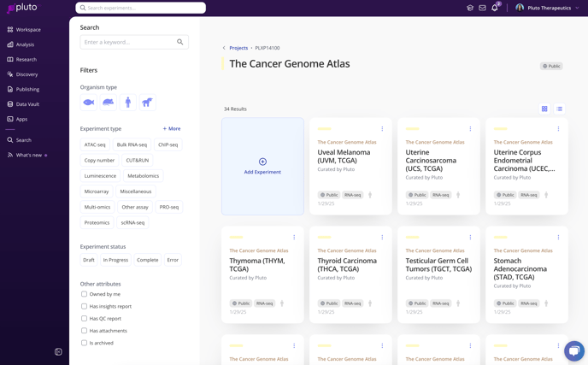Open the notifications bell
Screen dimensions: 588x365
pyautogui.click(x=495, y=8)
